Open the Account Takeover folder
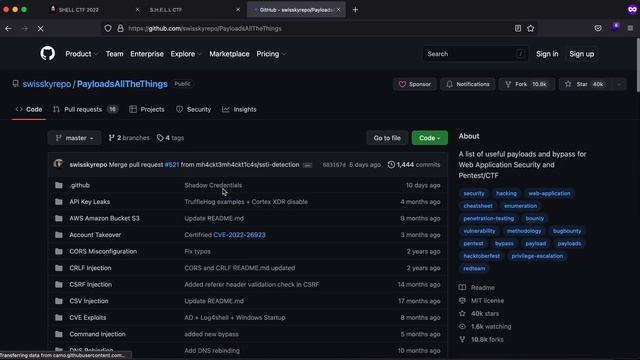The image size is (640, 360). (95, 235)
